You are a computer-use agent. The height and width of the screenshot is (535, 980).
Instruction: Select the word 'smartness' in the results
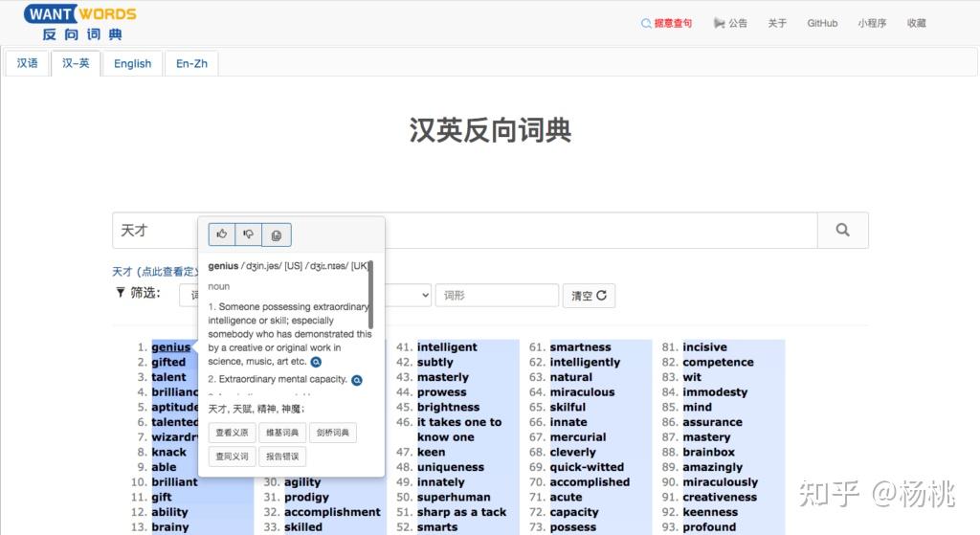pos(581,346)
